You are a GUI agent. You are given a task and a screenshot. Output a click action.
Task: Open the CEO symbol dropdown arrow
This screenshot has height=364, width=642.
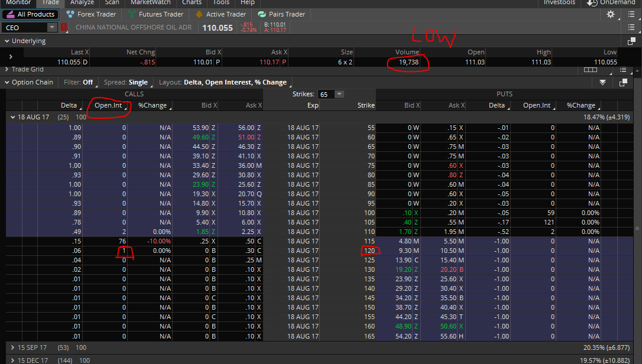(x=51, y=27)
